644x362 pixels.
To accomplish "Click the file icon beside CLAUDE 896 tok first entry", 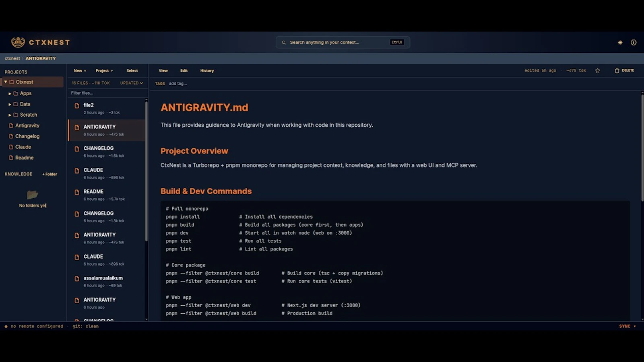I will pos(77,171).
